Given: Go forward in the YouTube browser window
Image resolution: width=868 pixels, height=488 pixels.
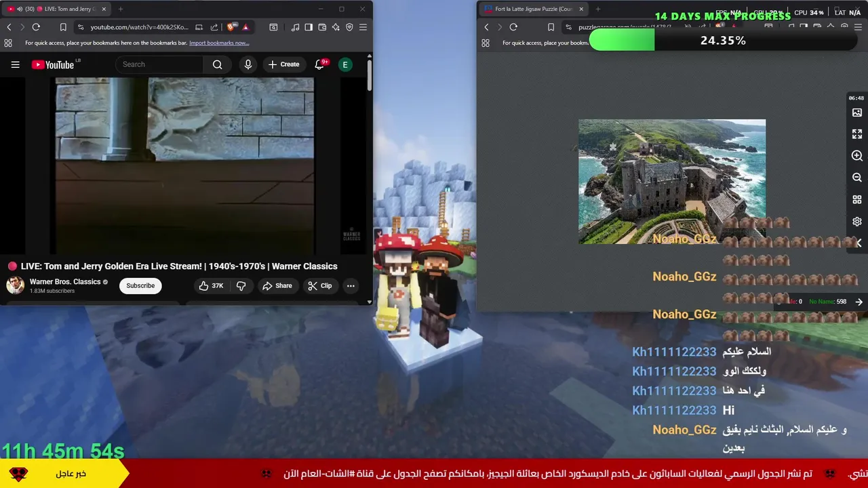Looking at the screenshot, I should pos(22,27).
